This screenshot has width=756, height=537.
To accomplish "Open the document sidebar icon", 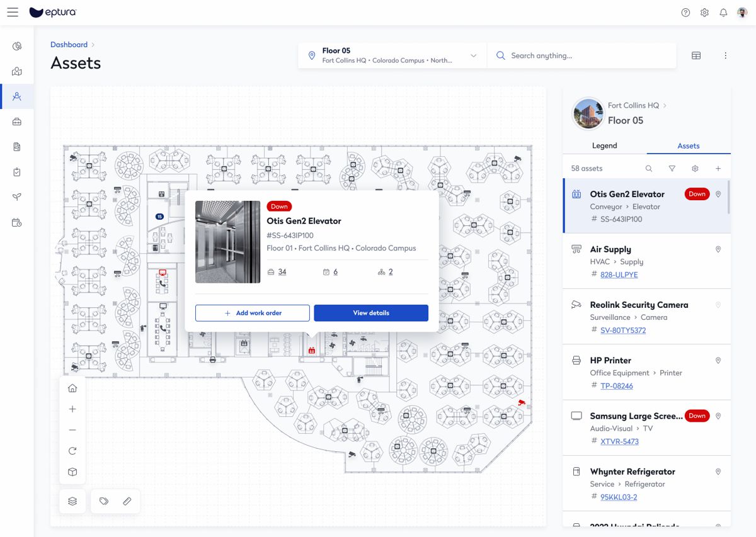I will click(x=17, y=147).
